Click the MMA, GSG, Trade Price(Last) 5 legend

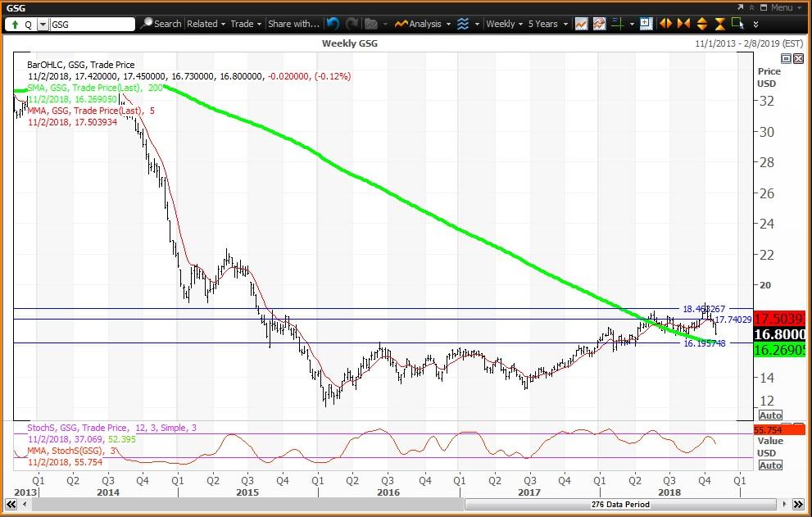pyautogui.click(x=91, y=111)
